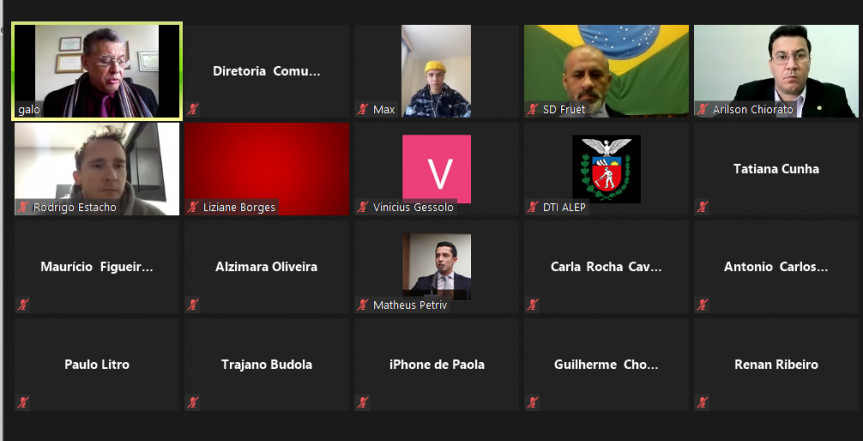Click muted mic icon beside Liziane Borges
Viewport: 863px width, 441px height.
[x=193, y=207]
